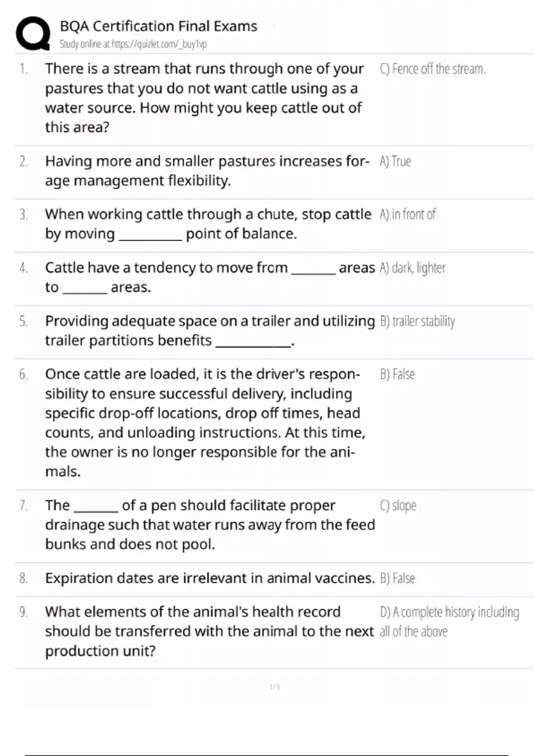
Task: Click the BQA Certification Final Exams title
Action: point(158,26)
